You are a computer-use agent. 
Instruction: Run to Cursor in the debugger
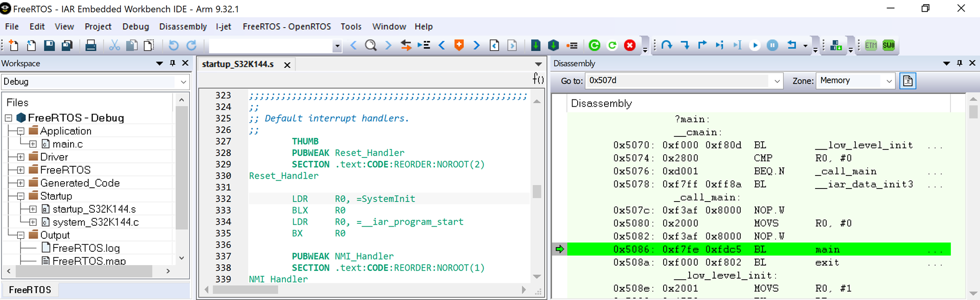click(737, 45)
